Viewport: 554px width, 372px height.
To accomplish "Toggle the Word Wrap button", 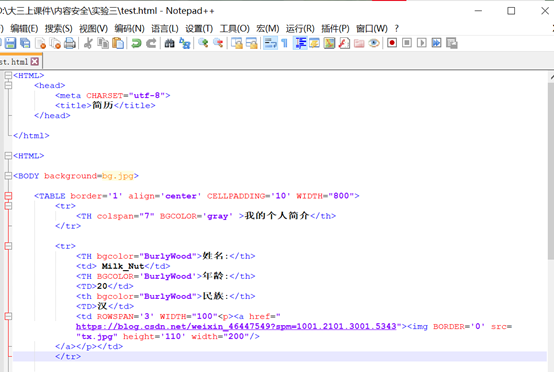I will pyautogui.click(x=270, y=43).
